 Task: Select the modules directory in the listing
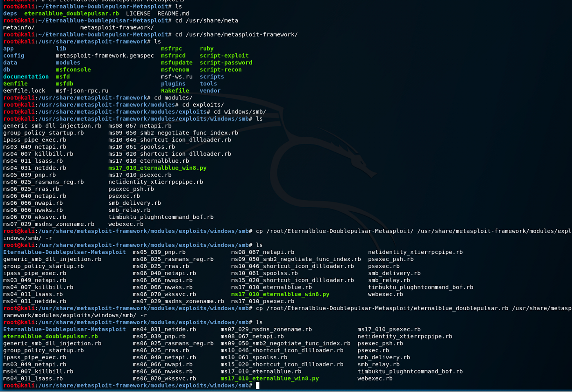68,63
